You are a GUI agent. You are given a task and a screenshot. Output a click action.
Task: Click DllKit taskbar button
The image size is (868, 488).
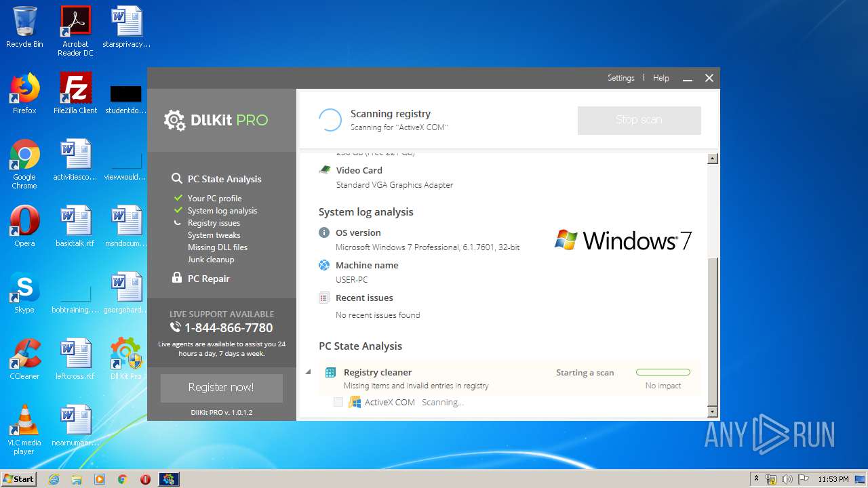169,479
